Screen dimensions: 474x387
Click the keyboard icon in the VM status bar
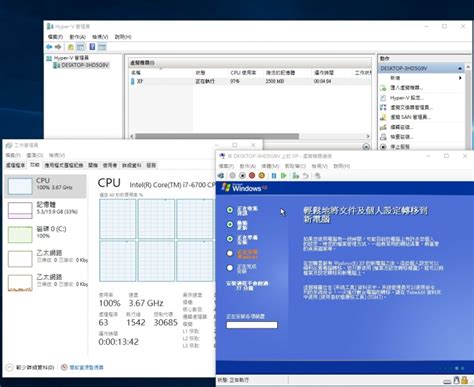pyautogui.click(x=447, y=381)
